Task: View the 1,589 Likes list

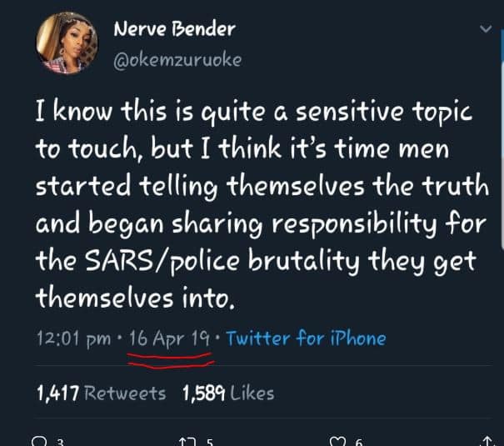Action: [227, 393]
